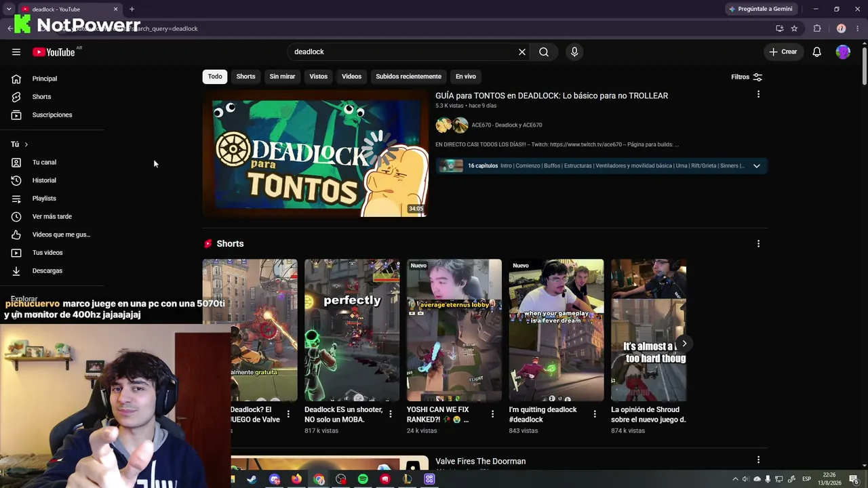The width and height of the screenshot is (868, 488).
Task: Open the 'average eternus lobby' Short thumbnail
Action: coord(454,330)
